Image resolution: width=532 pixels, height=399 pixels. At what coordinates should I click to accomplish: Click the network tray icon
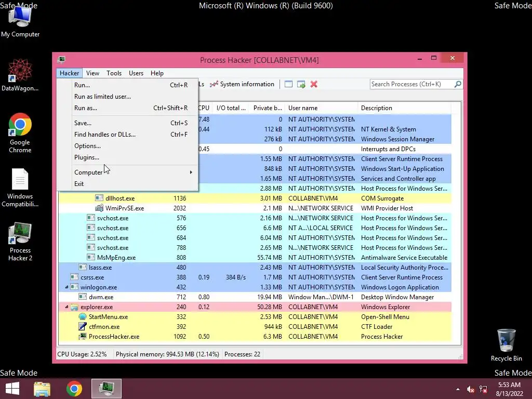click(483, 389)
